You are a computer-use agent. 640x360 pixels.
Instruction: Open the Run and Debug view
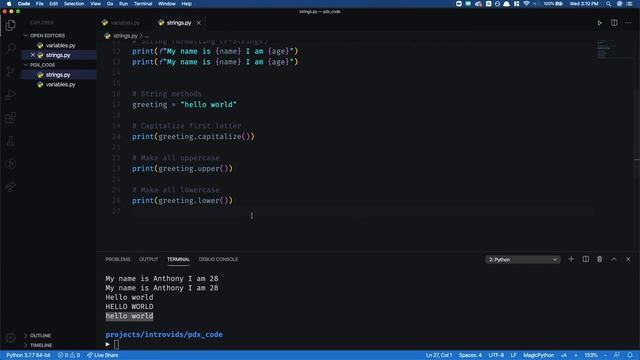(x=11, y=95)
